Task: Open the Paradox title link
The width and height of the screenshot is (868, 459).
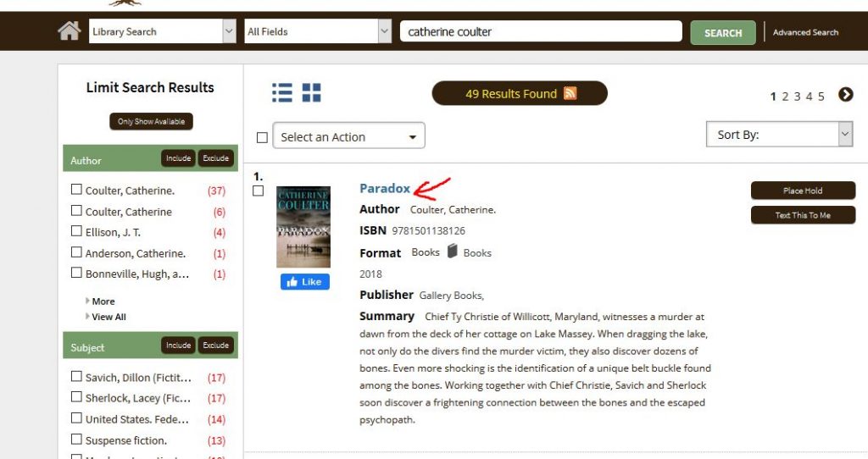Action: tap(385, 188)
